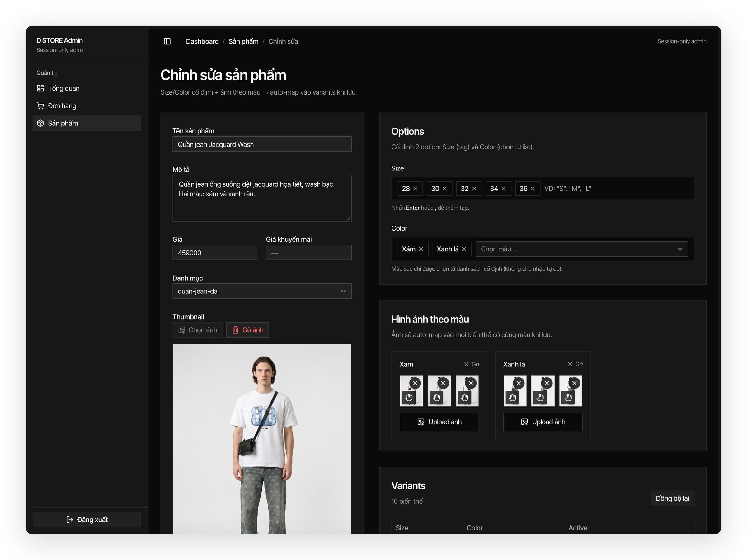Go to Tổng quan in sidebar
This screenshot has height=560, width=747.
click(87, 88)
